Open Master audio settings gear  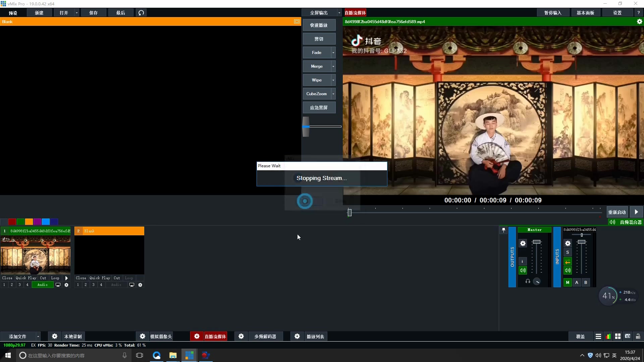coord(523,243)
